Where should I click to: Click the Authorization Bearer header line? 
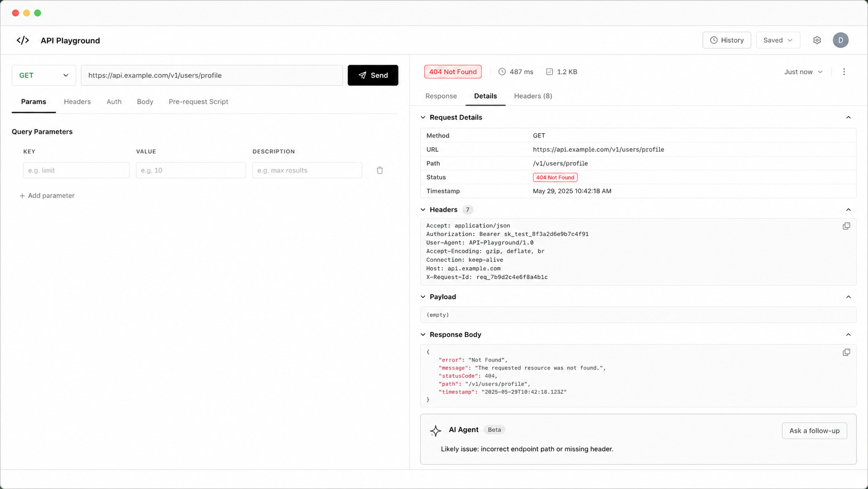pyautogui.click(x=507, y=234)
